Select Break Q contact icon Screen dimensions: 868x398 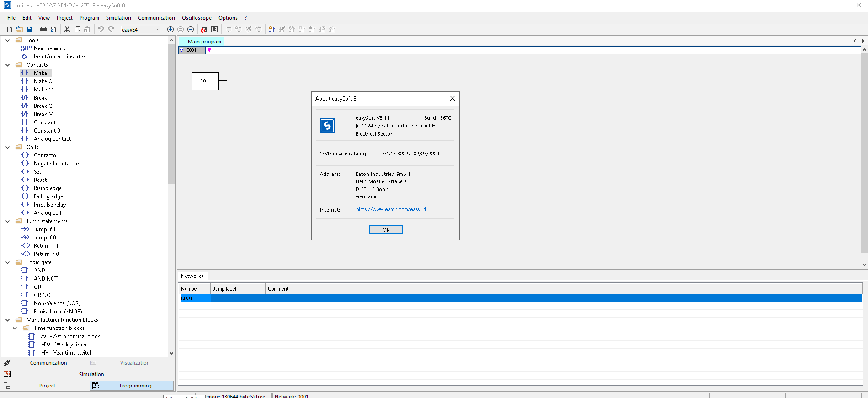(x=25, y=106)
